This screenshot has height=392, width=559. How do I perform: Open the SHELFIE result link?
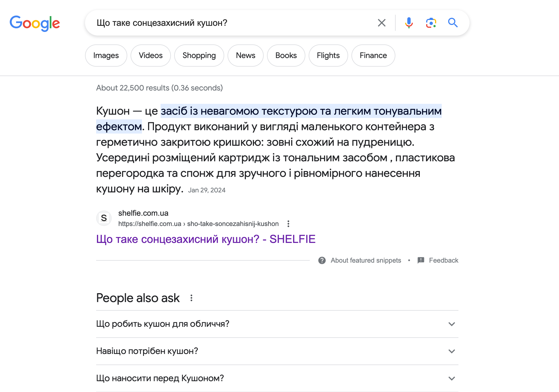206,239
